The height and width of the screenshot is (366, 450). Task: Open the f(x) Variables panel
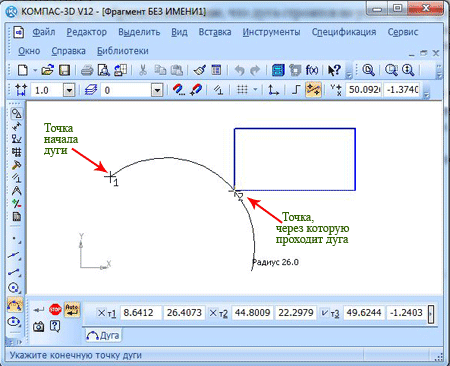coord(312,70)
